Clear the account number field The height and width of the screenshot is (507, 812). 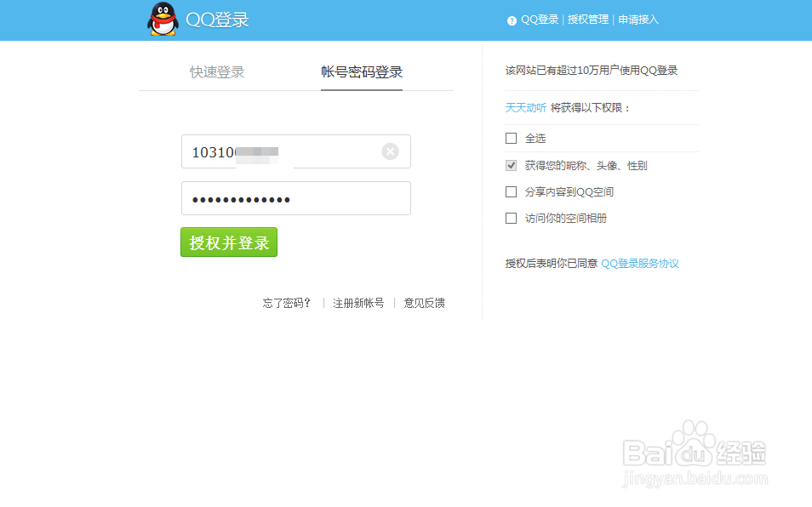tap(390, 151)
